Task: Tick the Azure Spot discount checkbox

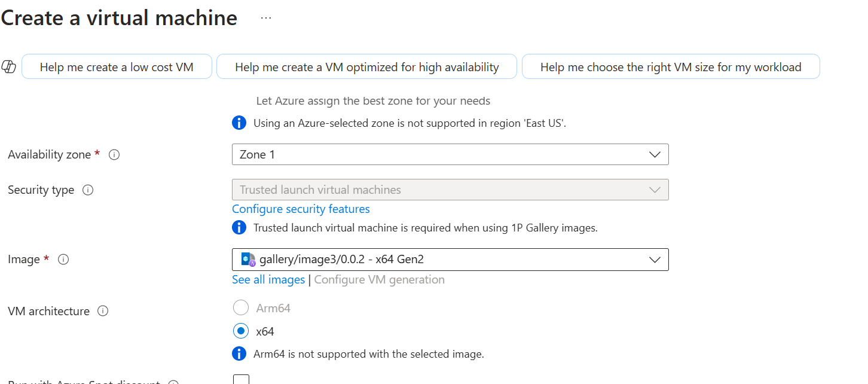Action: 241,380
